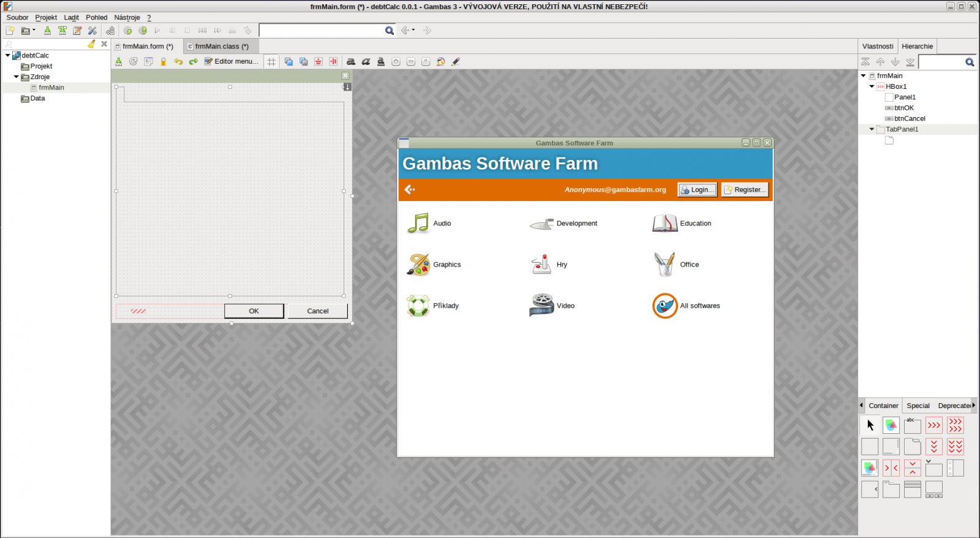Viewport: 980px width, 538px height.
Task: Click the Login button in Software Farm
Action: coord(697,190)
